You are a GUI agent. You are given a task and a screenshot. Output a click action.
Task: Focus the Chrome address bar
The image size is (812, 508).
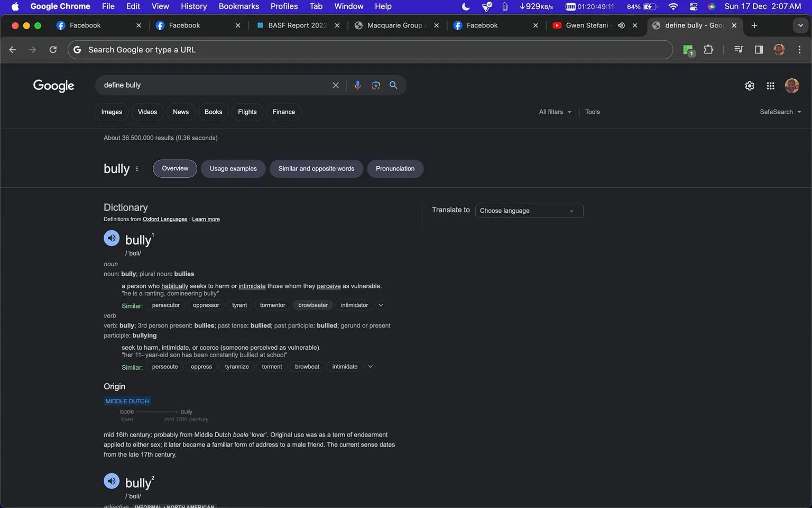(370, 50)
